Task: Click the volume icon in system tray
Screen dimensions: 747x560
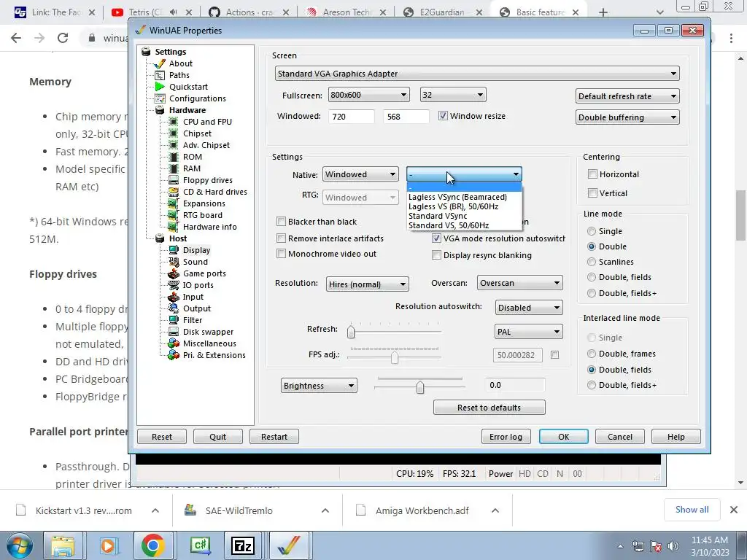Action: click(673, 546)
